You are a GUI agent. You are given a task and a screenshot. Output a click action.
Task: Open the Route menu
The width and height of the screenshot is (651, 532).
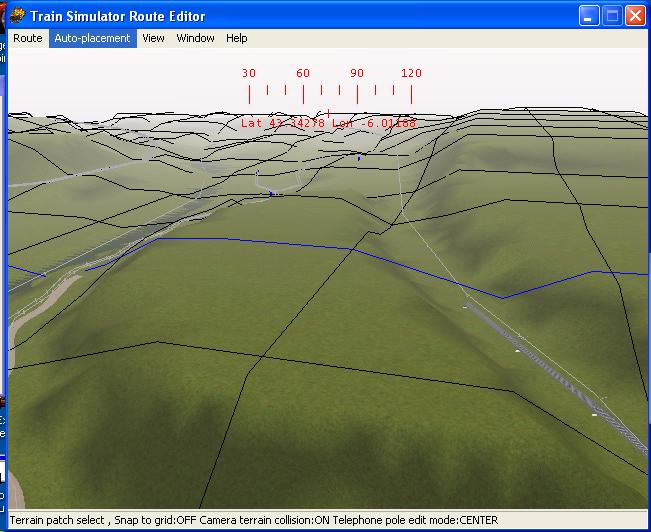[28, 38]
